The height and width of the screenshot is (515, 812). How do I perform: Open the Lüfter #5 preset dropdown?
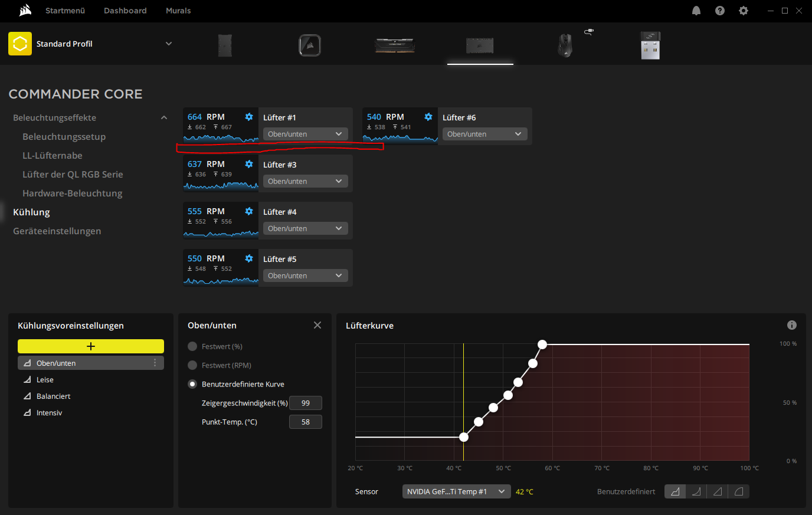point(306,275)
